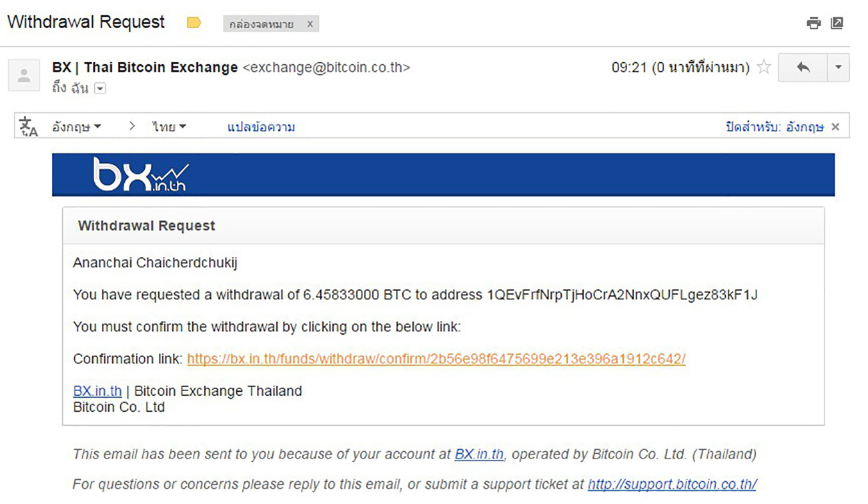Open the withdrawal confirmation link
The height and width of the screenshot is (504, 868).
436,359
